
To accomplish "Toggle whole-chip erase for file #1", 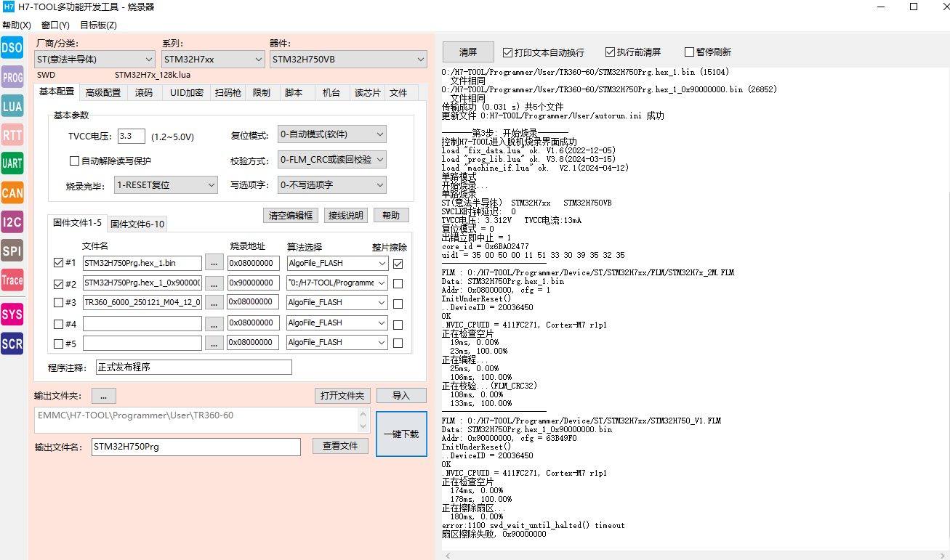I will [x=398, y=264].
